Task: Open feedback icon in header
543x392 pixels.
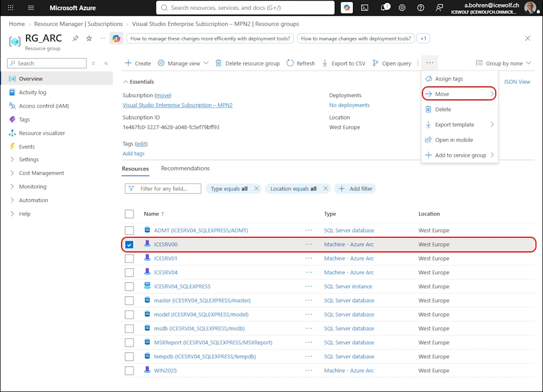Action: [x=439, y=8]
